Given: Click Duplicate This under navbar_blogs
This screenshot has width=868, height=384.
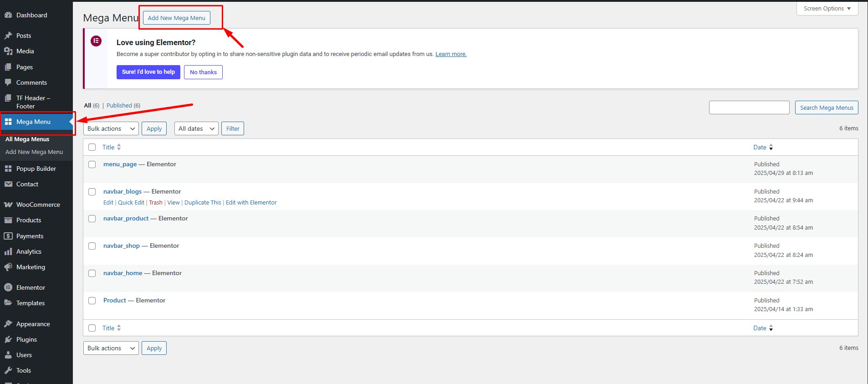Looking at the screenshot, I should (203, 202).
